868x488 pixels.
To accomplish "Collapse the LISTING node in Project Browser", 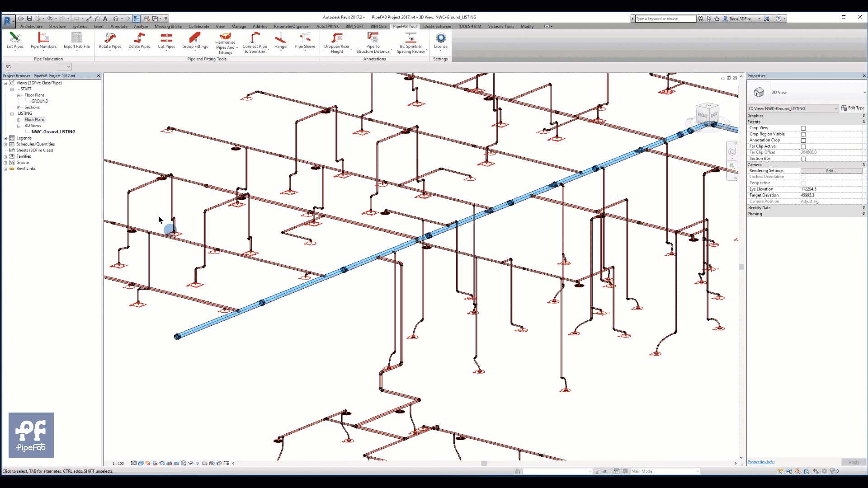I will click(13, 113).
